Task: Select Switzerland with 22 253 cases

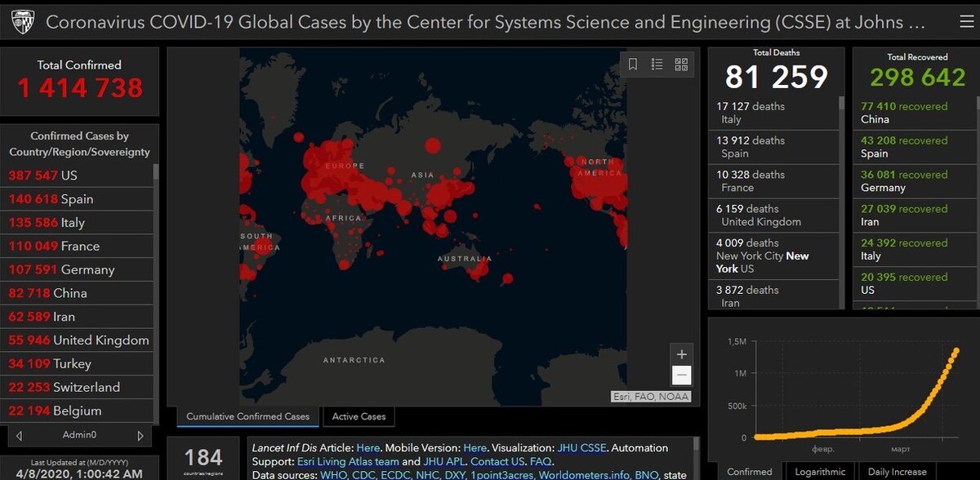Action: tap(77, 388)
